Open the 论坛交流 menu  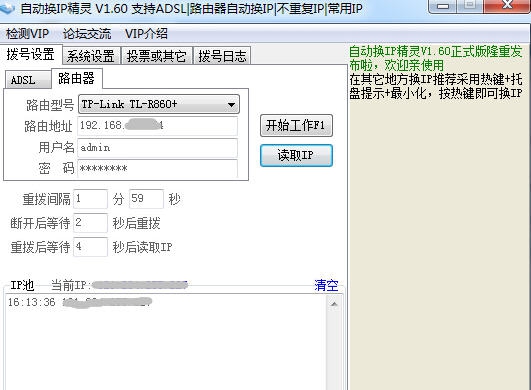point(87,34)
